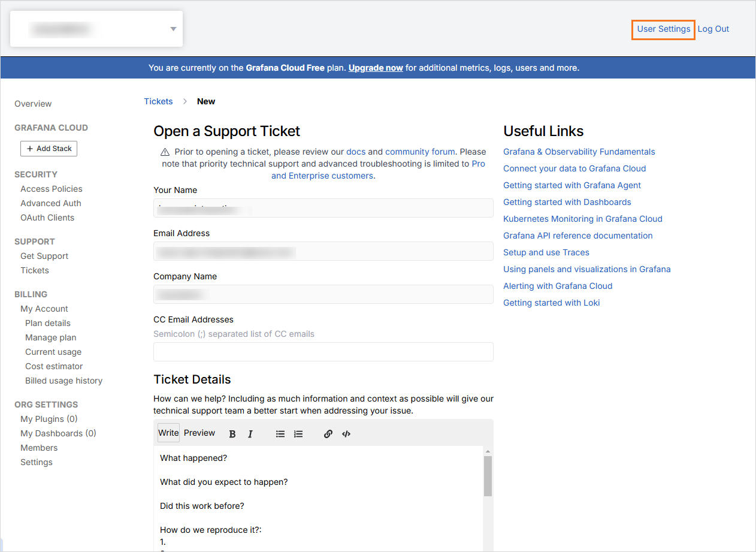Open Advanced Auth
Screen dimensions: 756x552
51,203
